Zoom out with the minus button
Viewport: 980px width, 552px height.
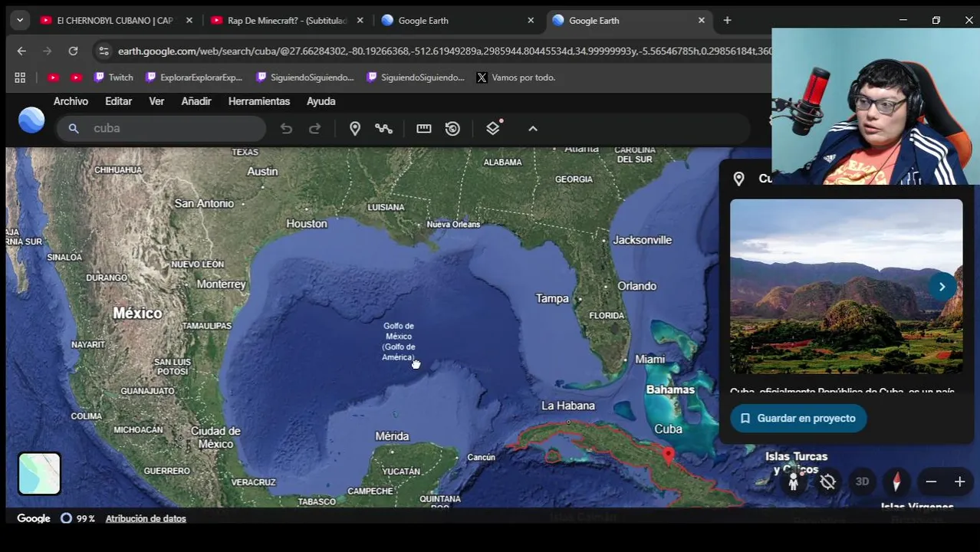click(931, 481)
